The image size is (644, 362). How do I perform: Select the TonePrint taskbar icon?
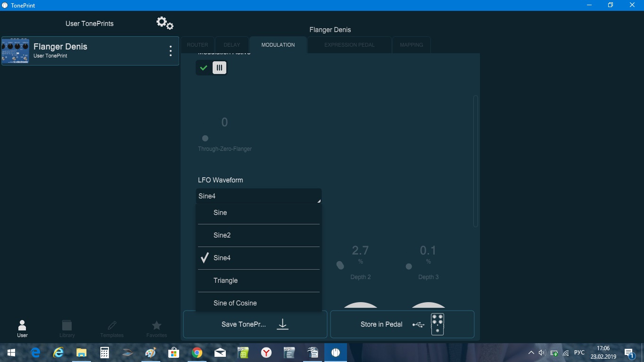tap(336, 353)
